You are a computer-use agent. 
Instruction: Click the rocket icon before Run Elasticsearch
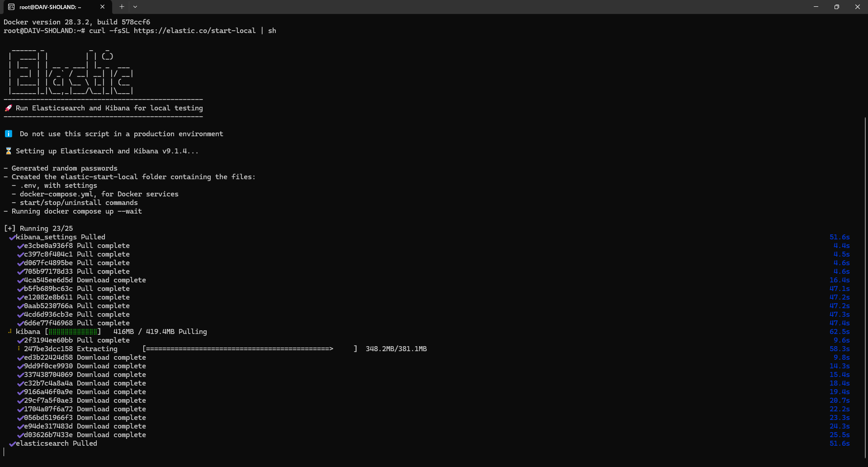(x=8, y=108)
